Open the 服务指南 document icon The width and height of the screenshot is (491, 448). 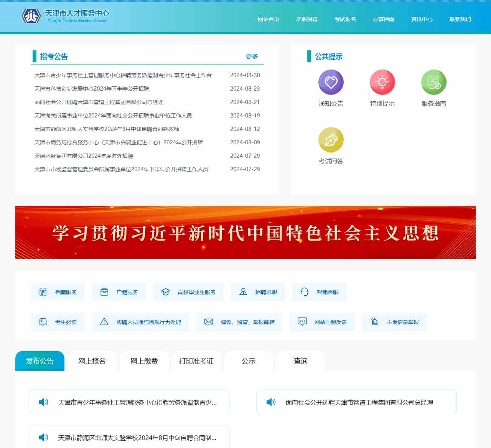pos(433,82)
